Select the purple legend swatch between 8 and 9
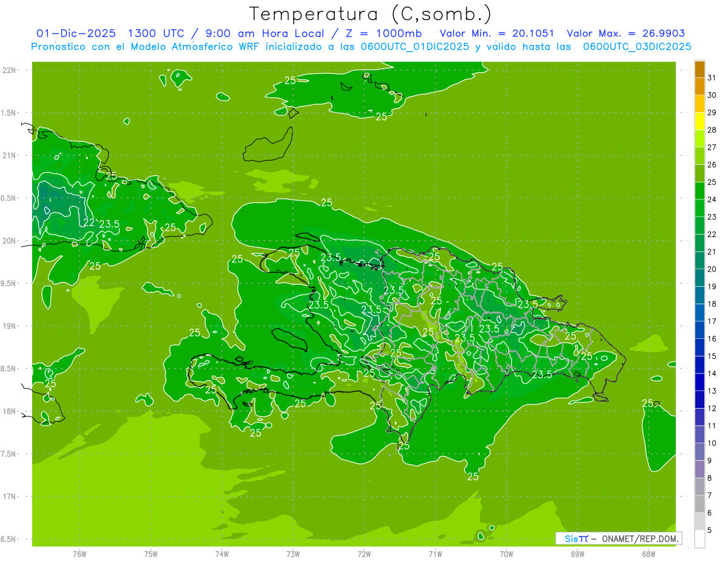Screen dimensions: 728x562 pos(699,469)
